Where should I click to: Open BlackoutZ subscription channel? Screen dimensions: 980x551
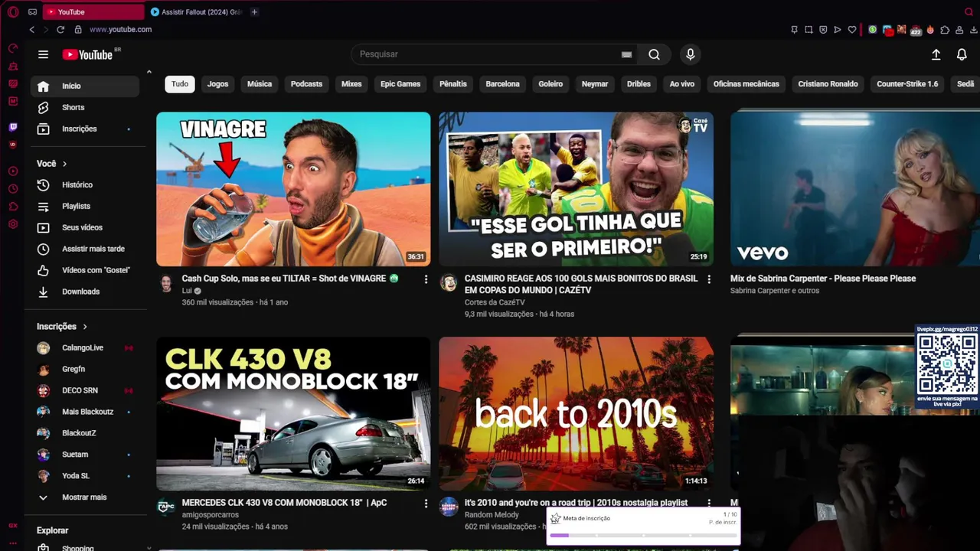(84, 433)
